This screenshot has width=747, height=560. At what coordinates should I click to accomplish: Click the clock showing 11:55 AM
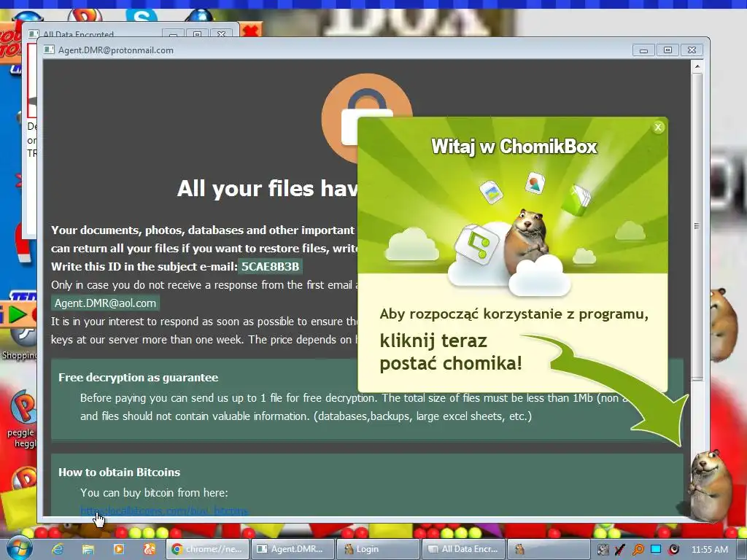click(709, 550)
